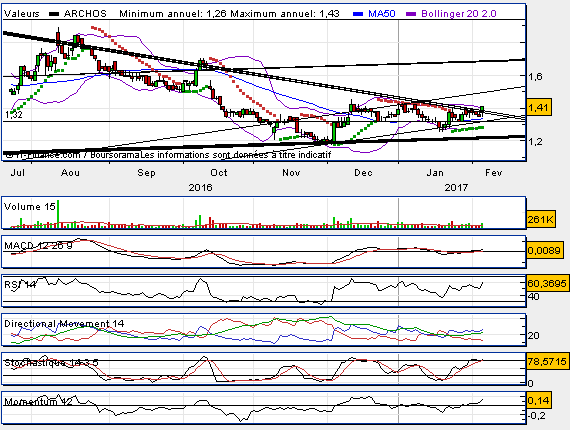
Task: Select the 'Valeurs' label in chart header
Action: point(21,14)
